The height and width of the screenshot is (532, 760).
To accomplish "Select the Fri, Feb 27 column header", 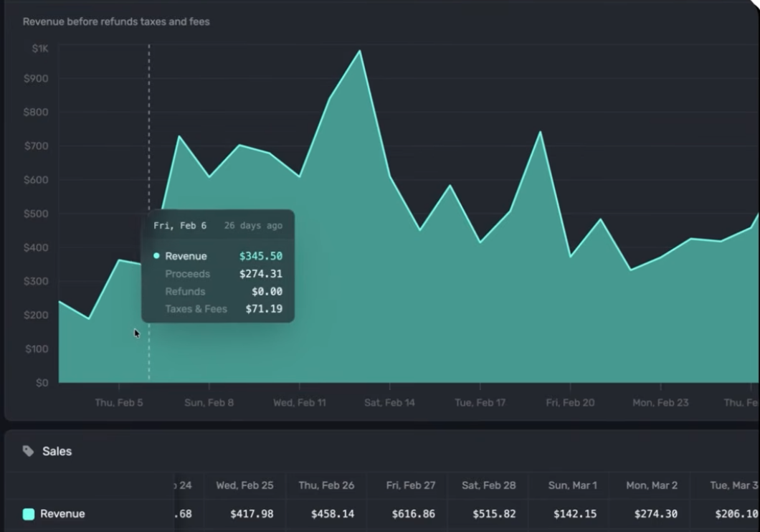I will click(410, 485).
